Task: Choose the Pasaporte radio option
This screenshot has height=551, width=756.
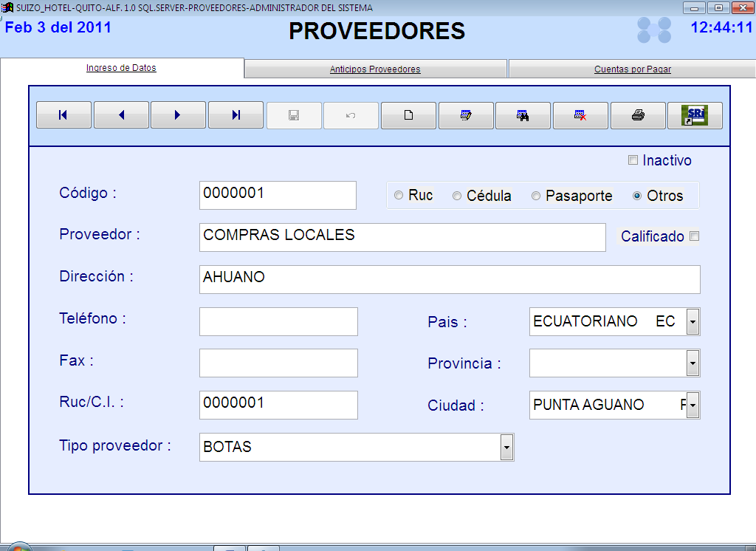Action: (537, 196)
